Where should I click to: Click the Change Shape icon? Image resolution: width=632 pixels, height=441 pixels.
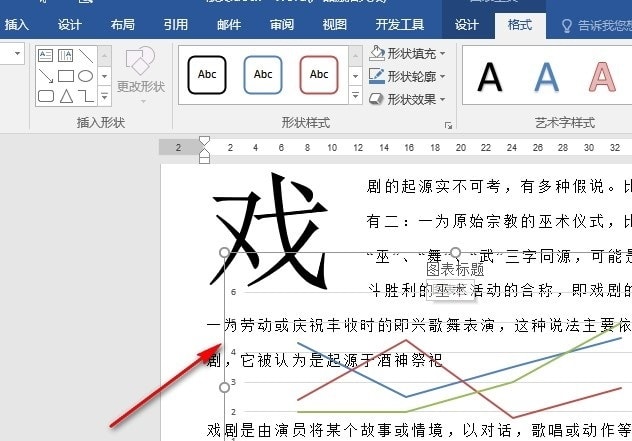click(140, 60)
